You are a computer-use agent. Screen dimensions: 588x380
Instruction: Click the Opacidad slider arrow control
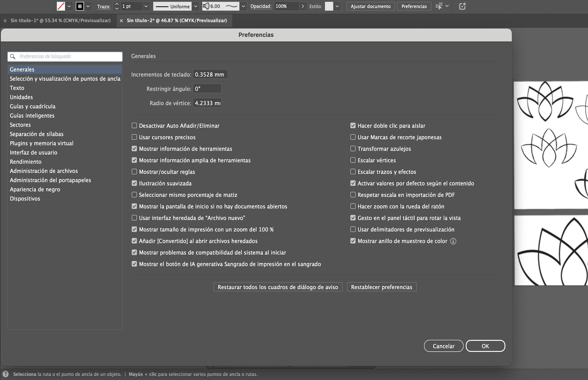[303, 6]
